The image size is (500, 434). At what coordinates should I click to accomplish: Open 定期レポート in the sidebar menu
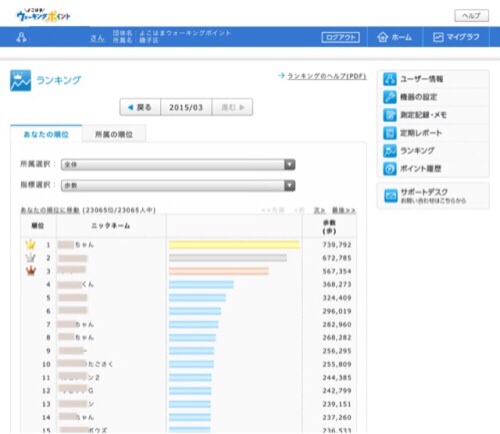[433, 133]
